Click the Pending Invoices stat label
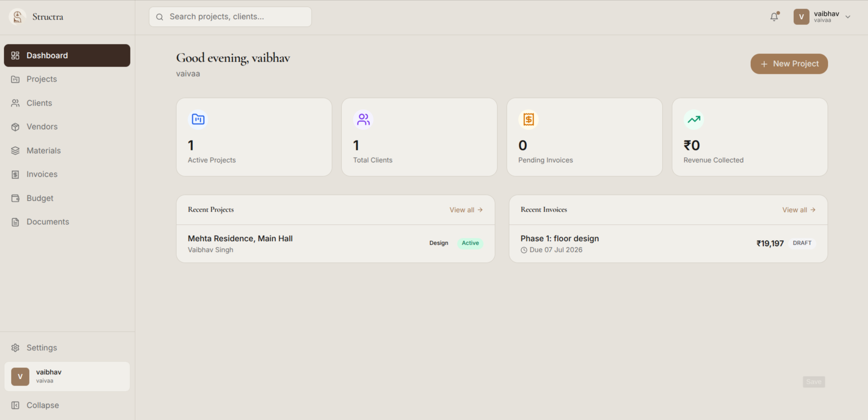Viewport: 868px width, 420px height. [546, 160]
